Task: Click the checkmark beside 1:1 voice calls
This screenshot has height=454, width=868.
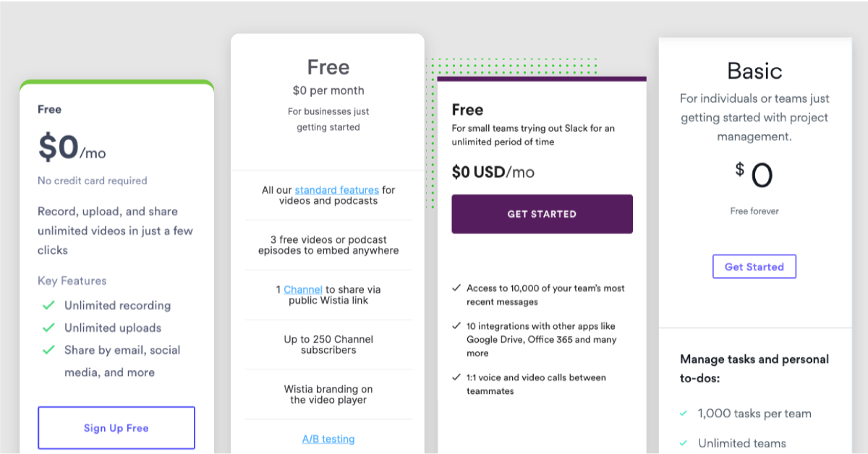Action: tap(456, 377)
